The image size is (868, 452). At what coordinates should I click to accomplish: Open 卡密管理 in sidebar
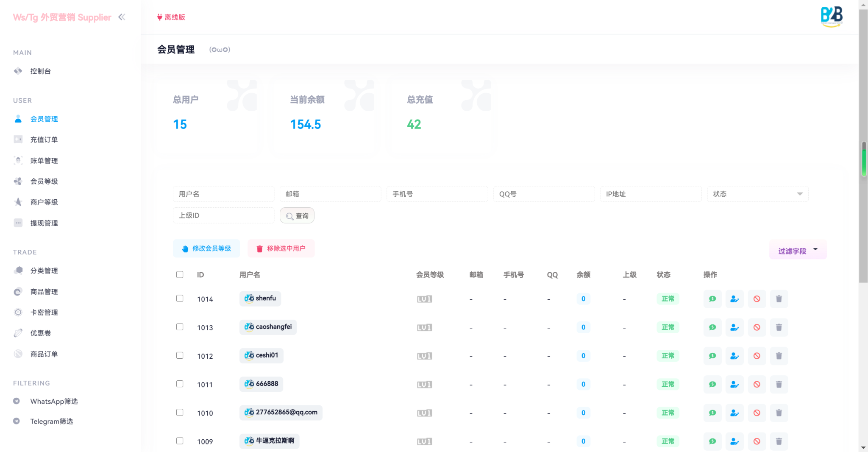coord(44,312)
